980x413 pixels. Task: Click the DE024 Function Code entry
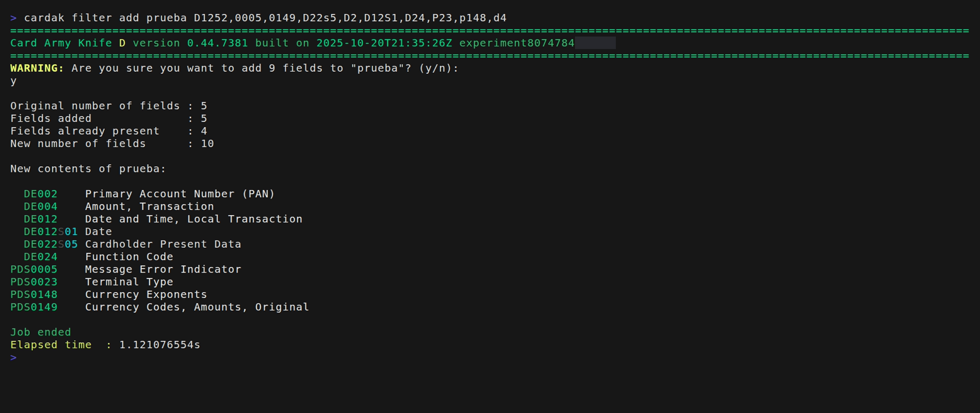coord(40,257)
